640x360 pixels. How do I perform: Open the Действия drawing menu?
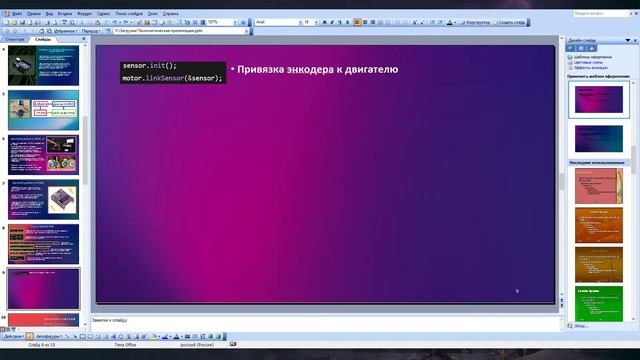point(13,337)
